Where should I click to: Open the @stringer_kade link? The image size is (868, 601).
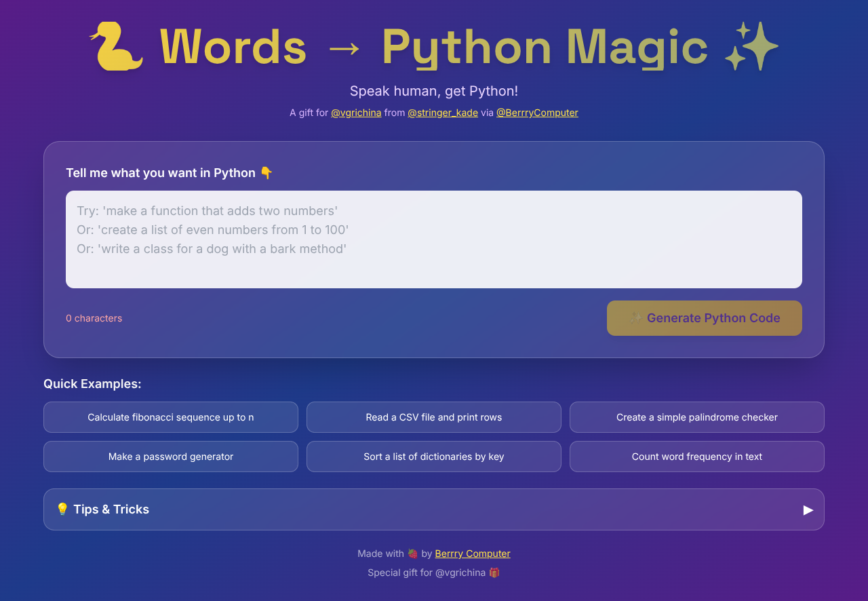pos(442,113)
